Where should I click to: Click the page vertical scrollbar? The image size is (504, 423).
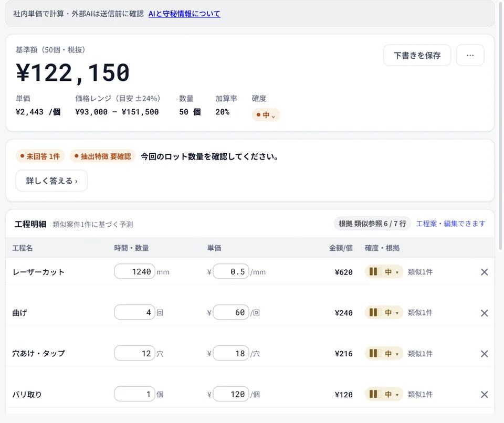(500, 125)
